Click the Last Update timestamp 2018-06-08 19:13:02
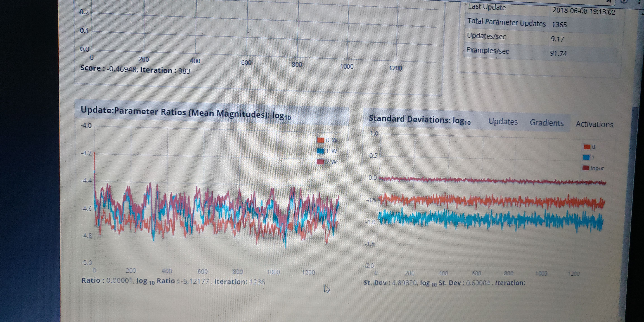This screenshot has width=644, height=322. 584,11
